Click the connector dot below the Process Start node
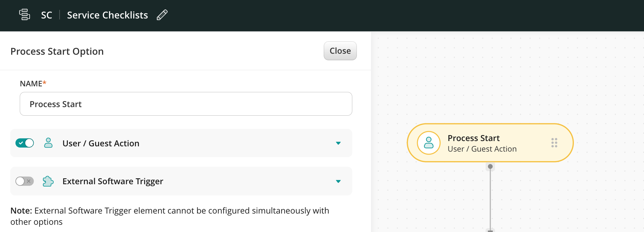The width and height of the screenshot is (644, 232). click(490, 166)
